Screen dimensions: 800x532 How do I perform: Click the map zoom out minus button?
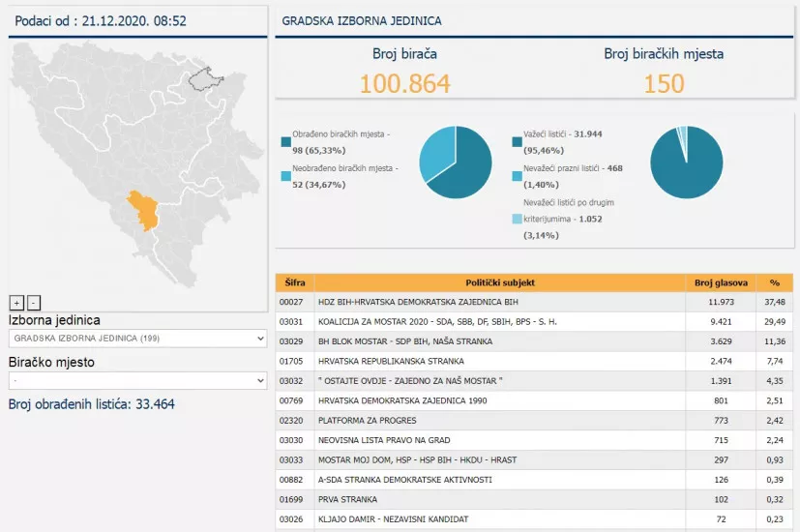click(34, 302)
